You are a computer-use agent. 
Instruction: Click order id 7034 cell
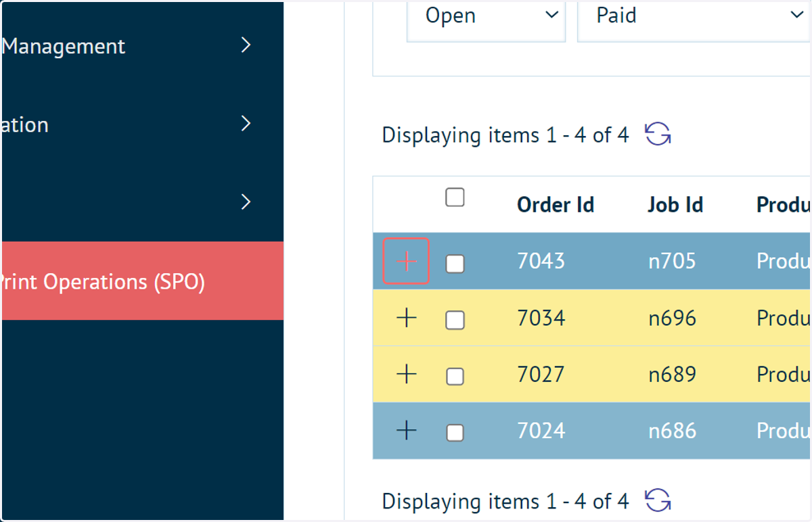tap(541, 318)
